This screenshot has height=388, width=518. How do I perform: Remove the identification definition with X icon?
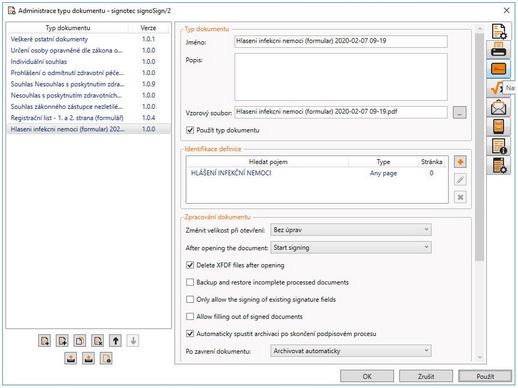tap(460, 197)
